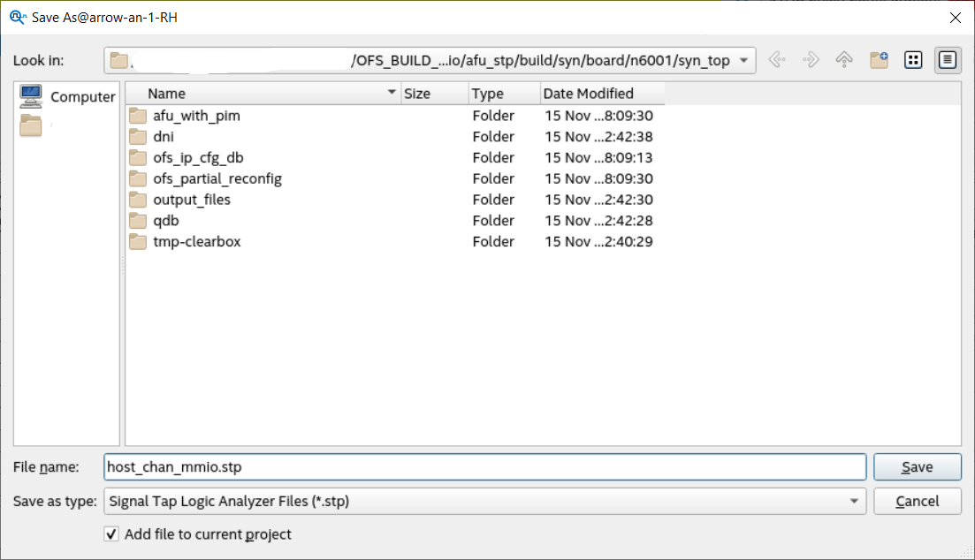Sort files by Date Modified column

588,94
